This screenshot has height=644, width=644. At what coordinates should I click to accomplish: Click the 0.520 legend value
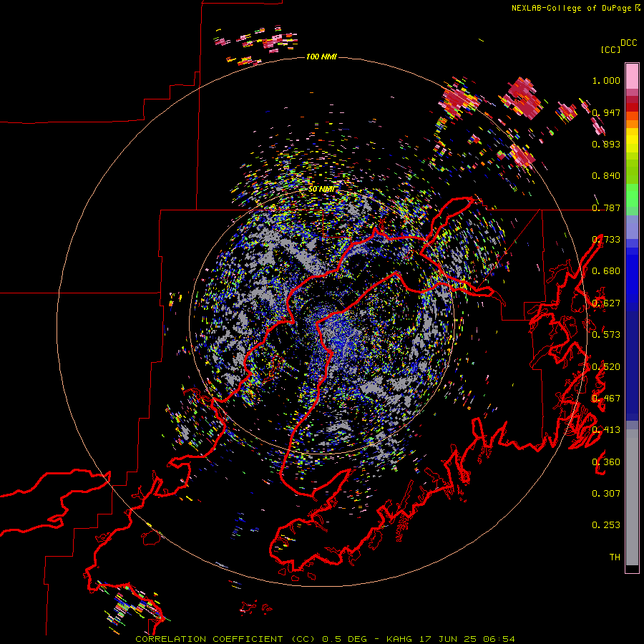click(x=606, y=367)
